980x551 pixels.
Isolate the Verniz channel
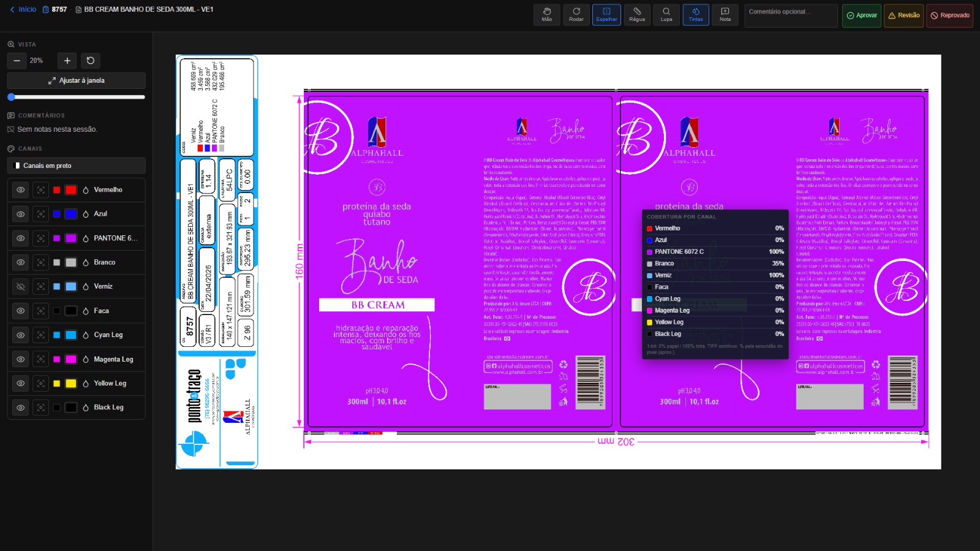(x=40, y=286)
